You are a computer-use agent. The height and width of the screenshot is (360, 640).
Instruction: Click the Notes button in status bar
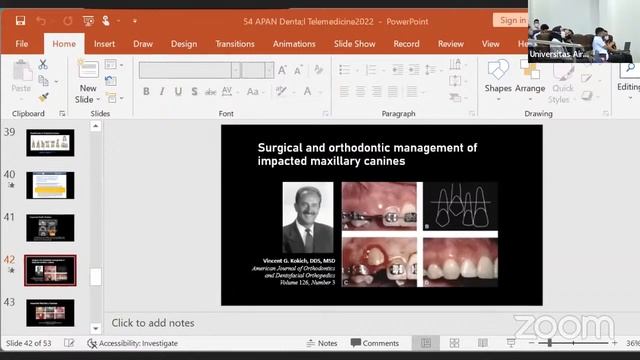[x=322, y=343]
